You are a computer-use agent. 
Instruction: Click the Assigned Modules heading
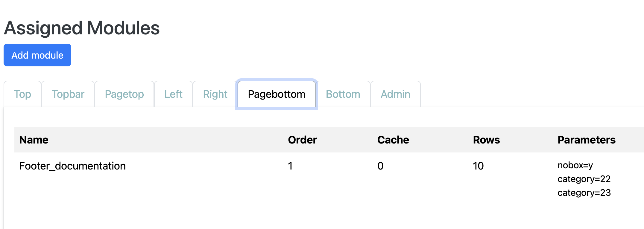coord(82,28)
